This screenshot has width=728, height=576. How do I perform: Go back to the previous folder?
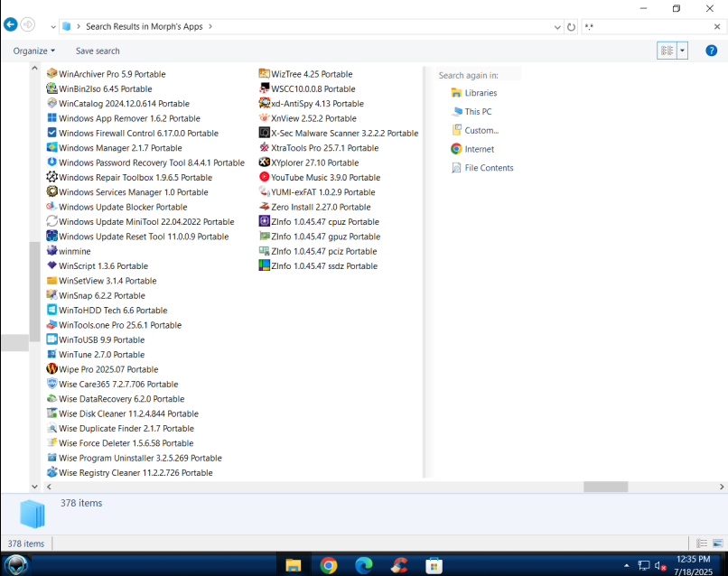pyautogui.click(x=10, y=24)
